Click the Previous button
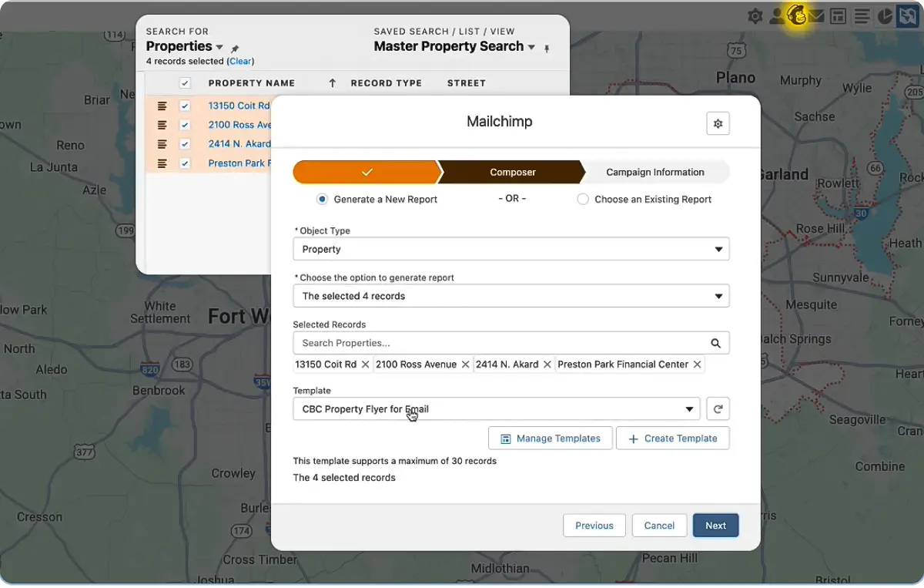The height and width of the screenshot is (588, 924). (594, 526)
